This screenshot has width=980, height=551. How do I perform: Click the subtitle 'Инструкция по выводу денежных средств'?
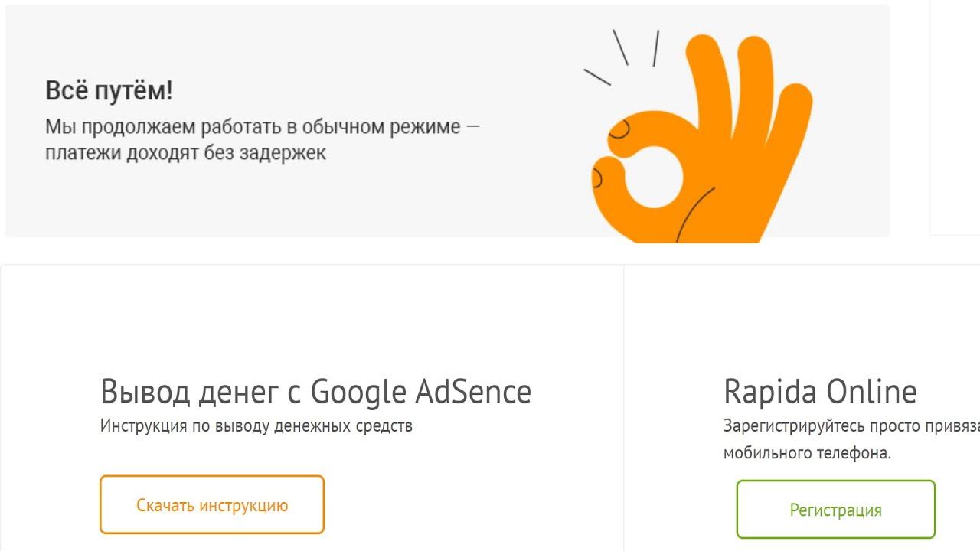coord(256,425)
